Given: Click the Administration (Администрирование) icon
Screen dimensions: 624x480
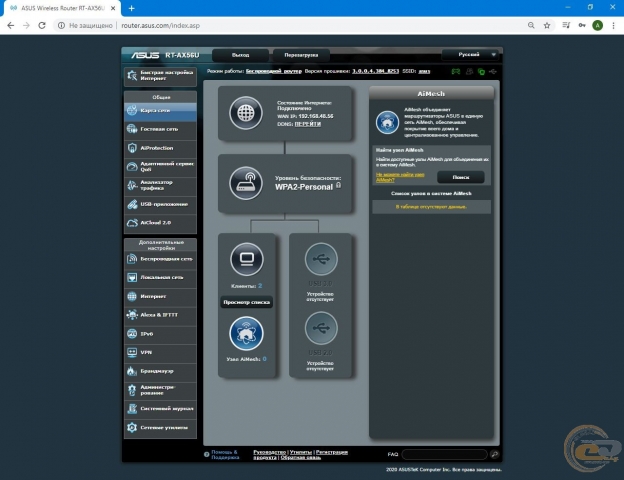Looking at the screenshot, I should click(132, 390).
